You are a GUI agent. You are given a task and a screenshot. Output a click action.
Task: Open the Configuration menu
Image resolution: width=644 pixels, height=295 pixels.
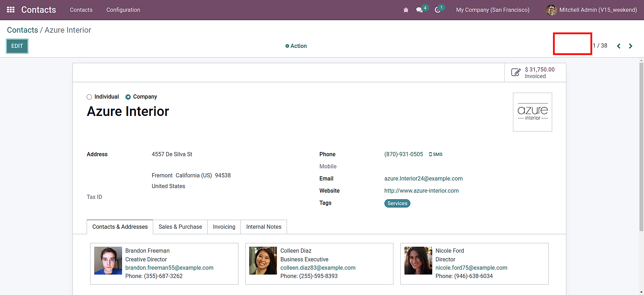[123, 10]
